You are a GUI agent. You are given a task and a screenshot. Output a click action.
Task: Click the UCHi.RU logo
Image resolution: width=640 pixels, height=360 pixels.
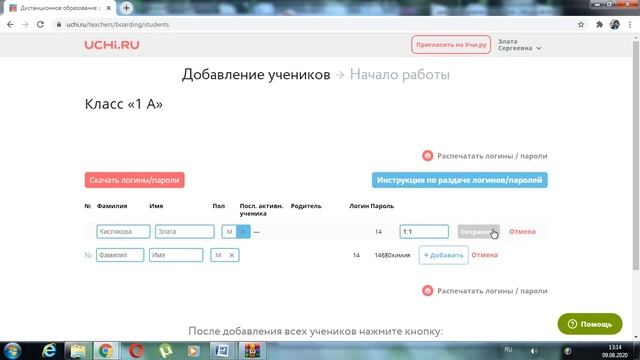pyautogui.click(x=112, y=45)
